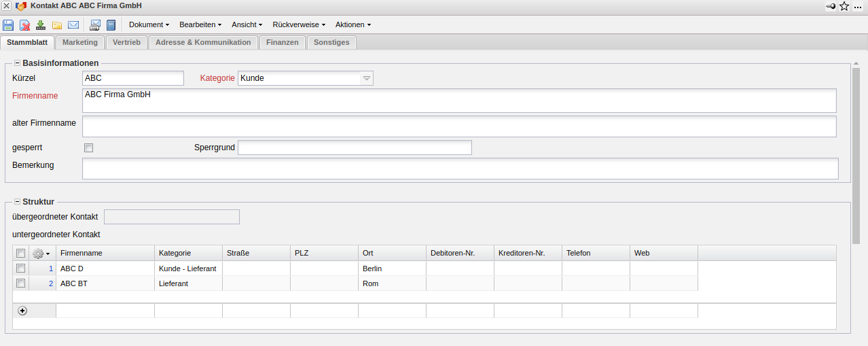Image resolution: width=868 pixels, height=346 pixels.
Task: Click the green download arrow toolbar icon
Action: click(41, 25)
